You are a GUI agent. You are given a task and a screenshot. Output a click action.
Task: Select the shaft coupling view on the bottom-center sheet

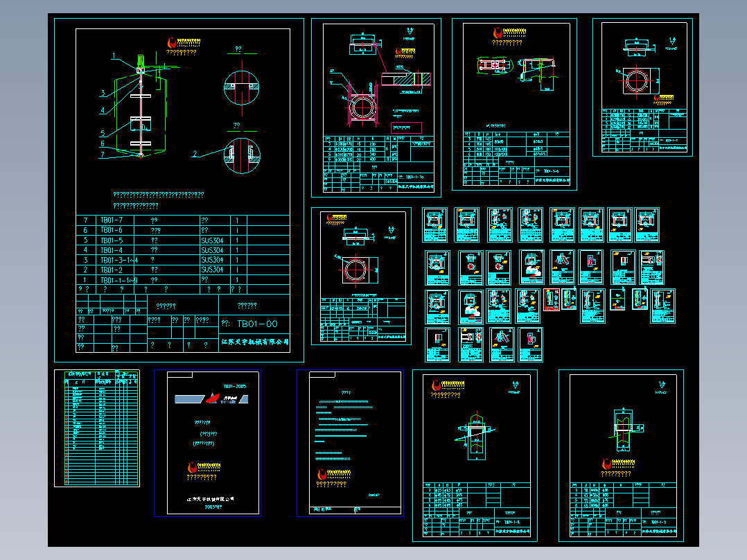(476, 435)
